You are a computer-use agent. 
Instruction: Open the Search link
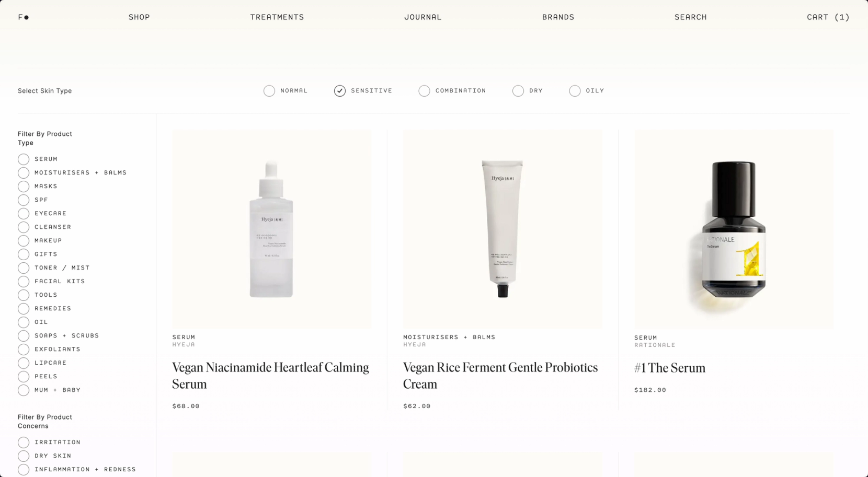pyautogui.click(x=691, y=17)
